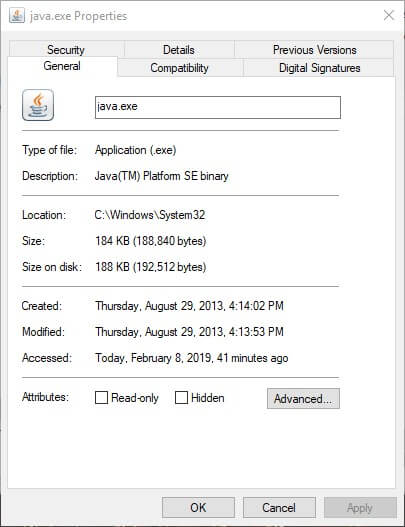Tick the Hidden attribute checkbox
The width and height of the screenshot is (405, 527).
click(x=181, y=398)
